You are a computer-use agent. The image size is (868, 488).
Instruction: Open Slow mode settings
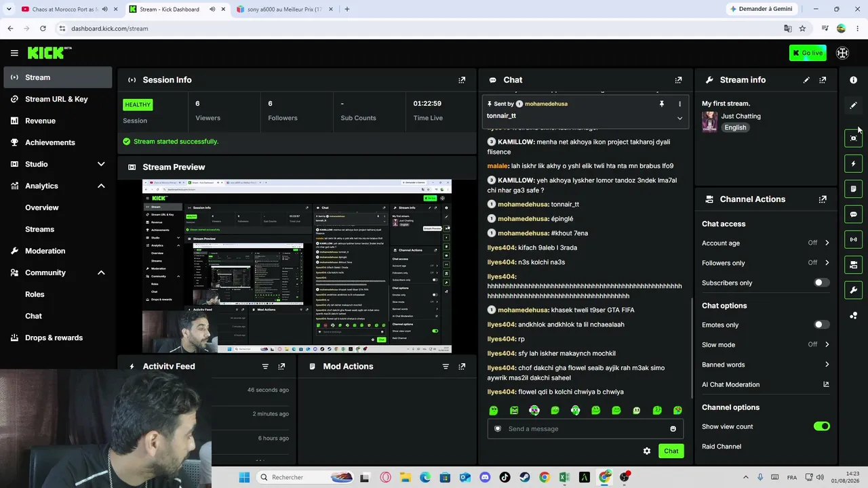[x=766, y=344]
